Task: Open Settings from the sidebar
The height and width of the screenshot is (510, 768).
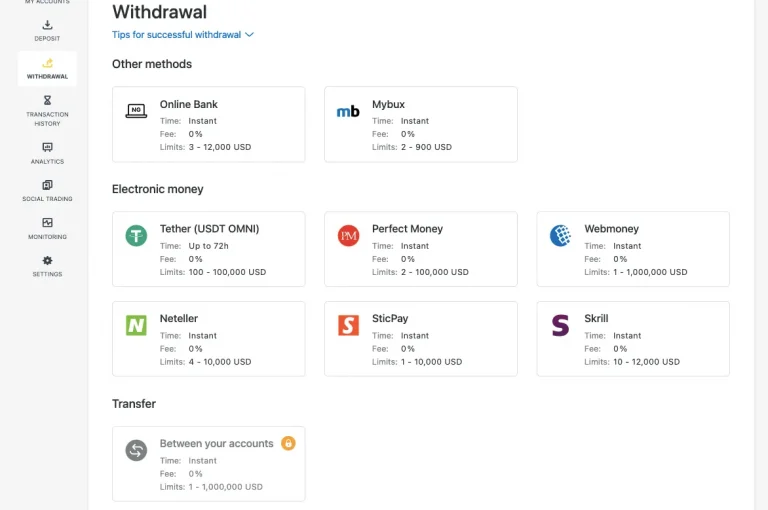Action: coord(47,266)
